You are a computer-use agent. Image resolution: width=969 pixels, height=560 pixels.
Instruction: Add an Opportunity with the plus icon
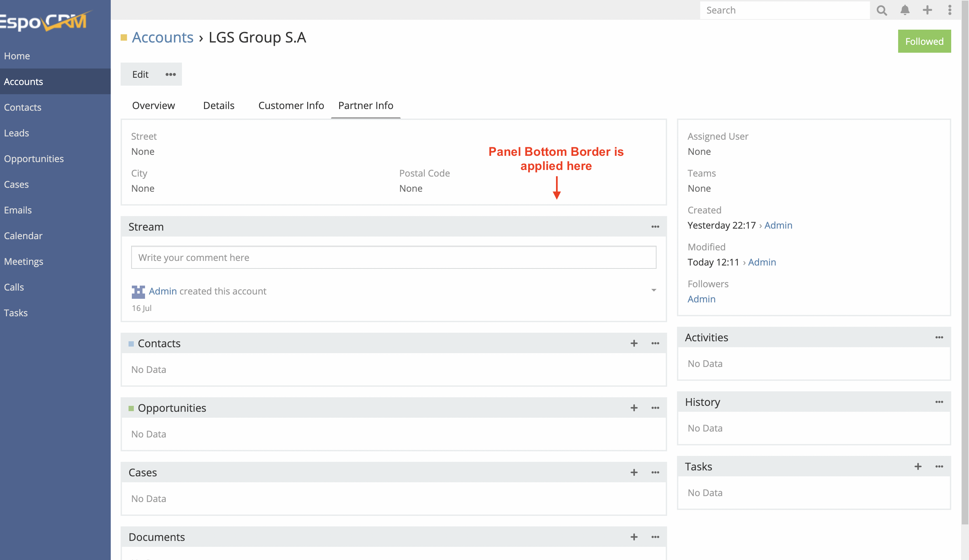634,408
